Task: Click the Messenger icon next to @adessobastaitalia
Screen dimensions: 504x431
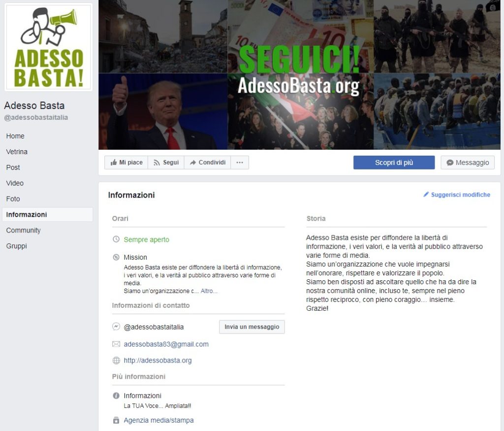Action: tap(116, 327)
